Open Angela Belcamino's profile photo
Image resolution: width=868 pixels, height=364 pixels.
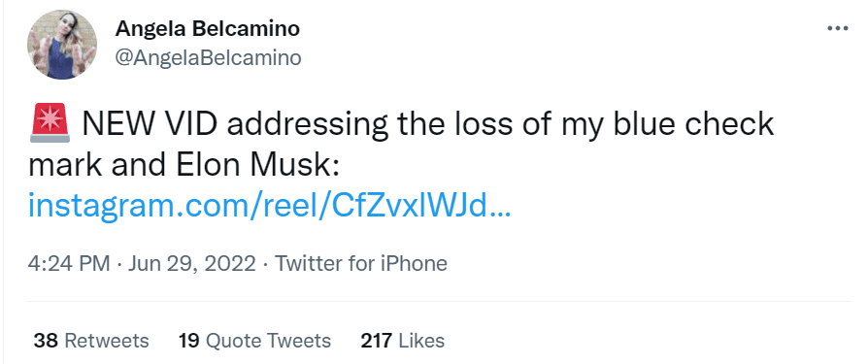62,45
